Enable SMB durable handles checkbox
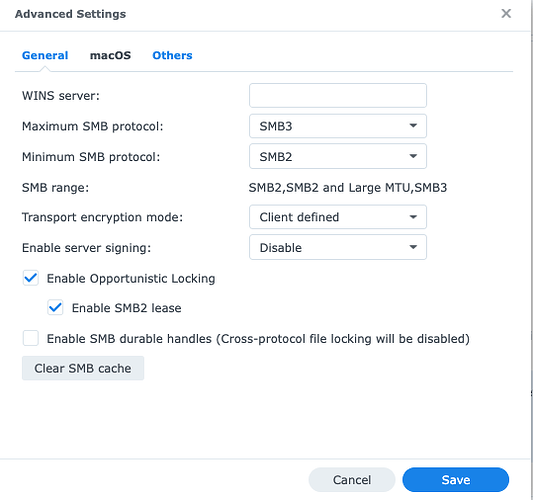The width and height of the screenshot is (533, 500). tap(31, 338)
